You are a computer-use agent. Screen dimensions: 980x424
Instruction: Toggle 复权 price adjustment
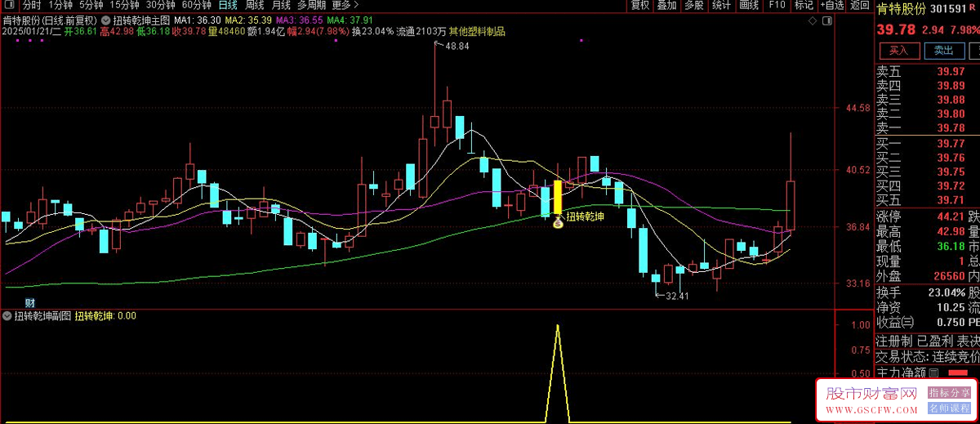coord(641,5)
